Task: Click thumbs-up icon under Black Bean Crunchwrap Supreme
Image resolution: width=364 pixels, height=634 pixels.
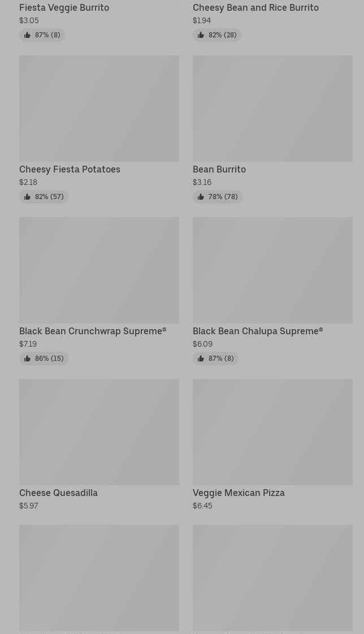Action: pos(27,359)
